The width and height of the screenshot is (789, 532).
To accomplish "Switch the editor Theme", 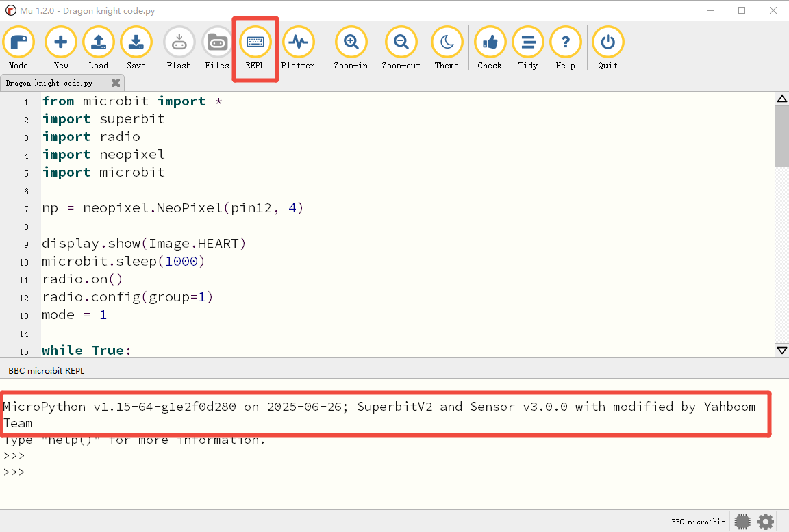I will 447,49.
